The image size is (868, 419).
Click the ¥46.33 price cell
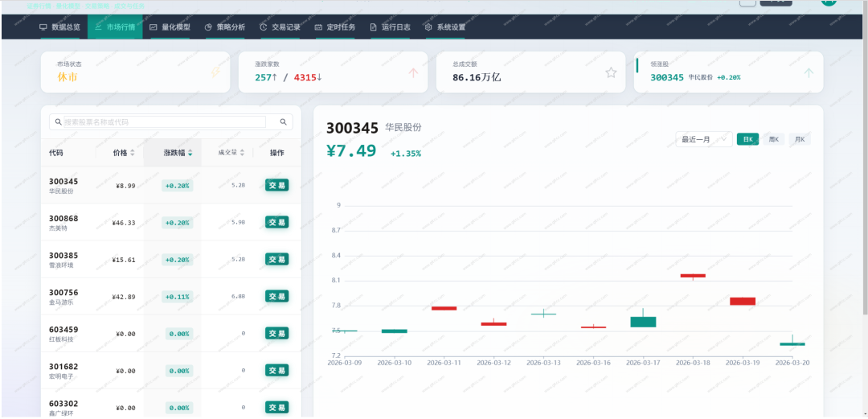pyautogui.click(x=124, y=223)
